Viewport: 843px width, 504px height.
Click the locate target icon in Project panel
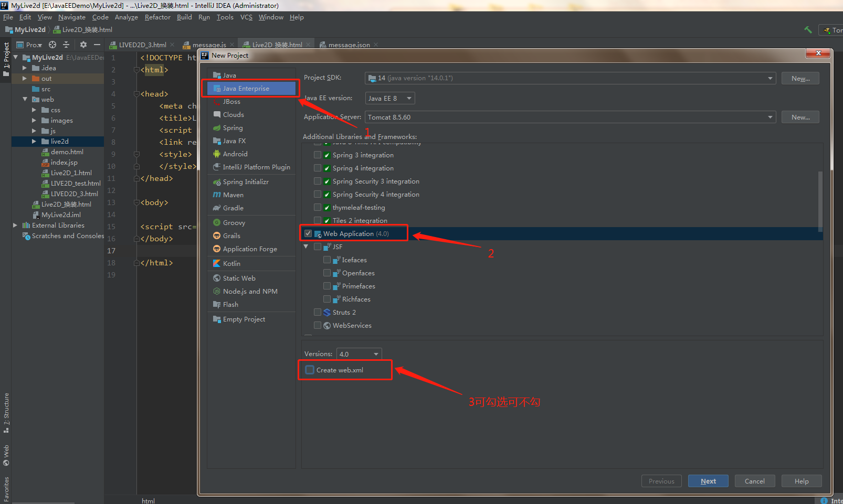pyautogui.click(x=52, y=45)
